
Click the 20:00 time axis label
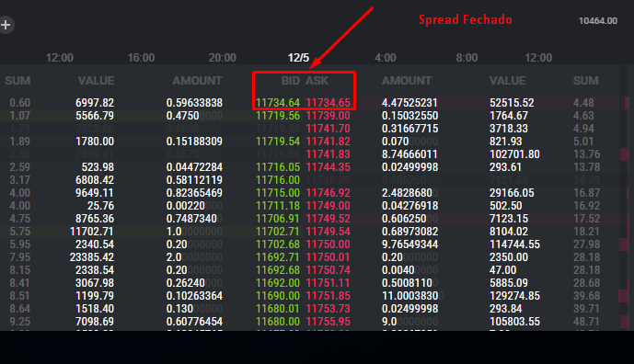click(x=223, y=58)
